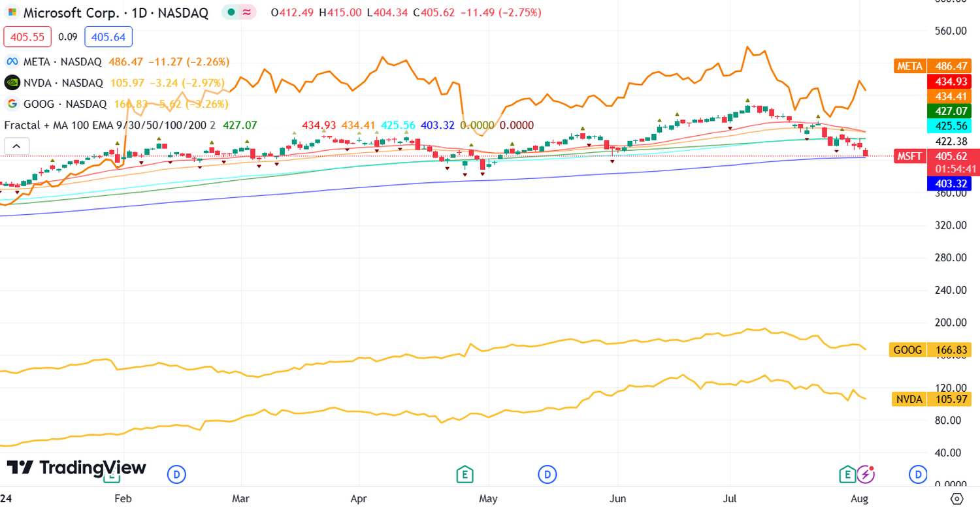This screenshot has width=980, height=510.
Task: Click the low value L404.34 in the header
Action: (388, 12)
